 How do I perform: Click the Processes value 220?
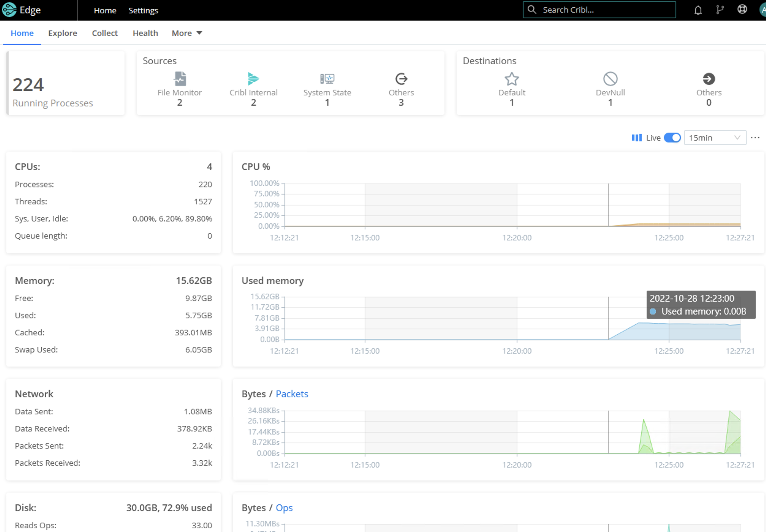coord(205,184)
